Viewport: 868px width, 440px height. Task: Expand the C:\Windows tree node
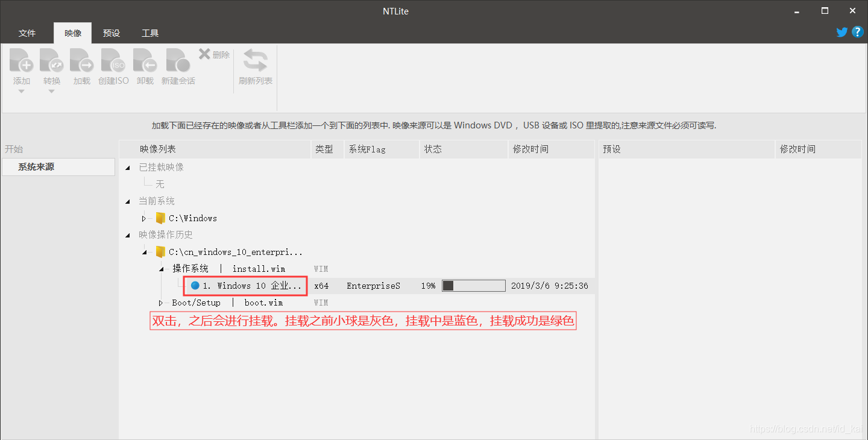144,218
